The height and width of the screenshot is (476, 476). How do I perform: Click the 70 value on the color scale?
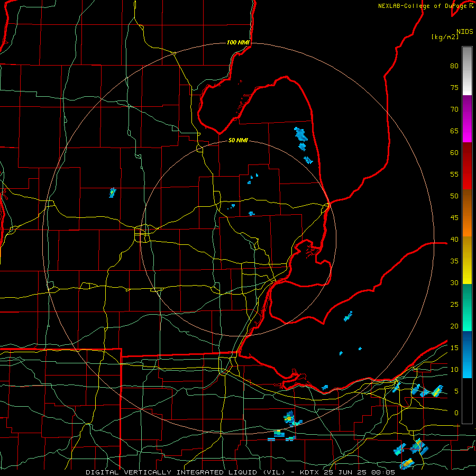(454, 109)
